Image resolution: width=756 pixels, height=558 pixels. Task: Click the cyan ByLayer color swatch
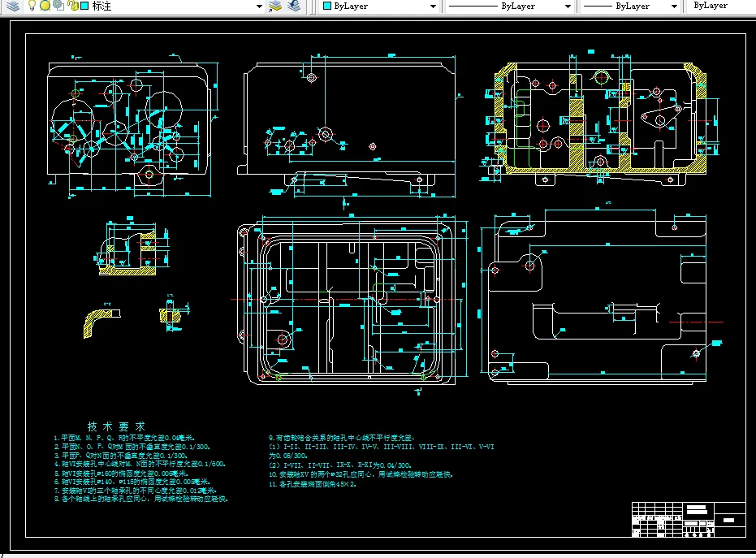327,6
